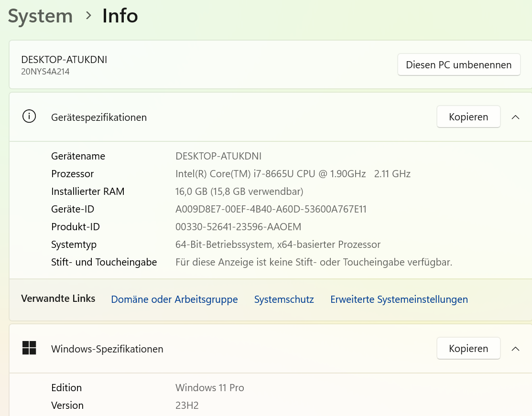Image resolution: width=532 pixels, height=416 pixels.
Task: Select the Gerätename value DESKTOP-ATUKDNI
Action: 218,156
